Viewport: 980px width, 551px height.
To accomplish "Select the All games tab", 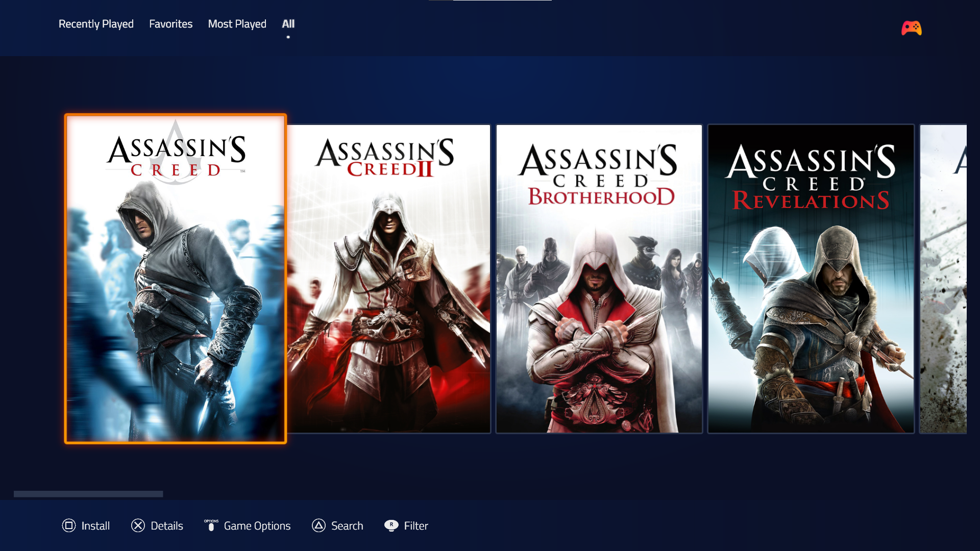I will [x=288, y=23].
